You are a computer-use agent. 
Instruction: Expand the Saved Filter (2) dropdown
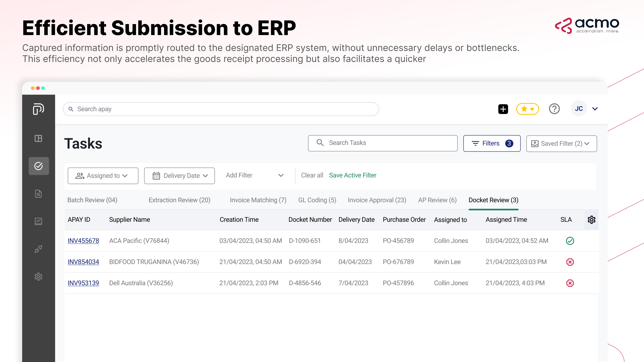click(x=561, y=144)
